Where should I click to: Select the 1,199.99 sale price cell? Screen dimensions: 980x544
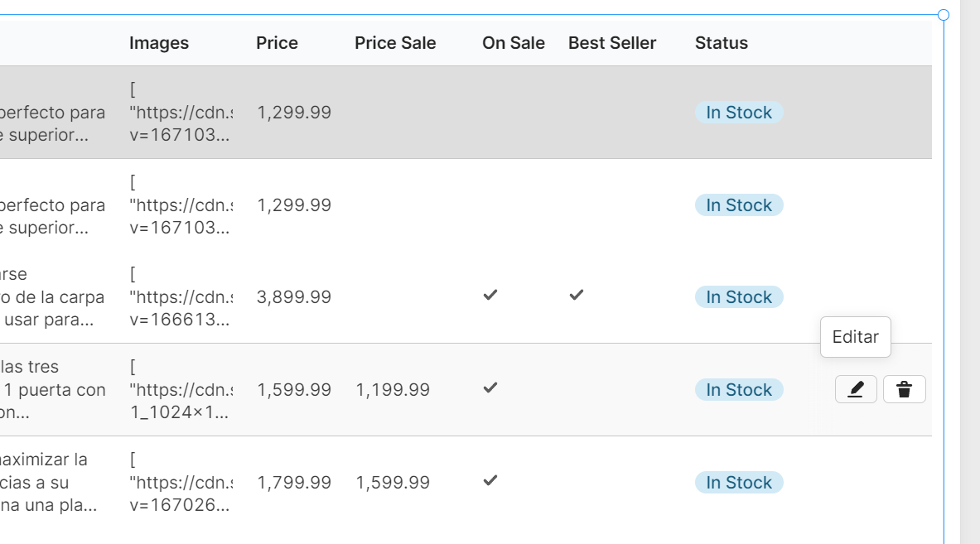(393, 390)
